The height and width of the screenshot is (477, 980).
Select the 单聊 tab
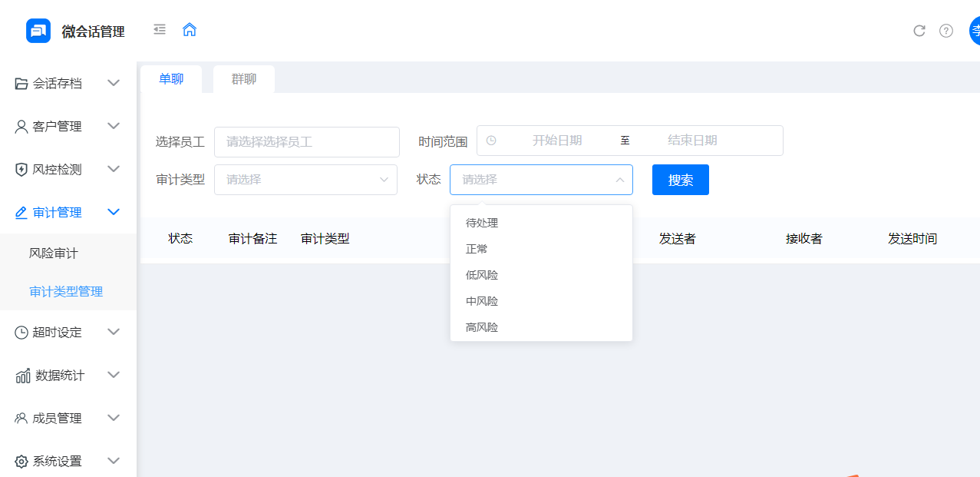(170, 78)
